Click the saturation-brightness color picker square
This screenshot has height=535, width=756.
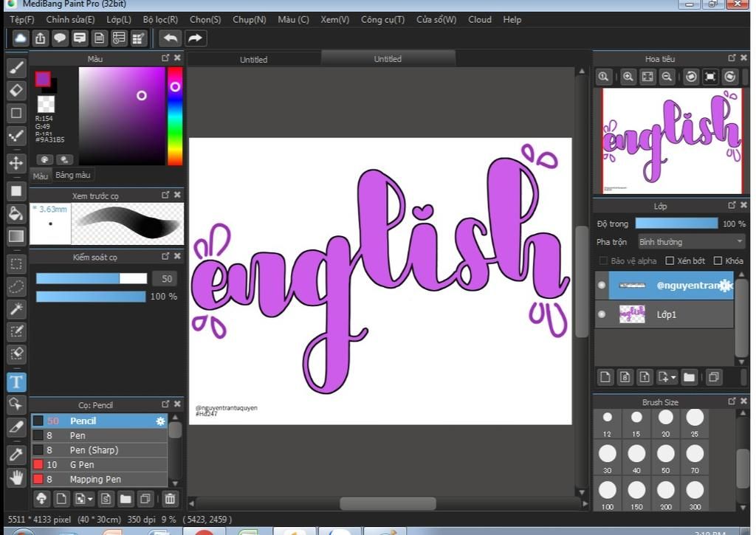122,116
